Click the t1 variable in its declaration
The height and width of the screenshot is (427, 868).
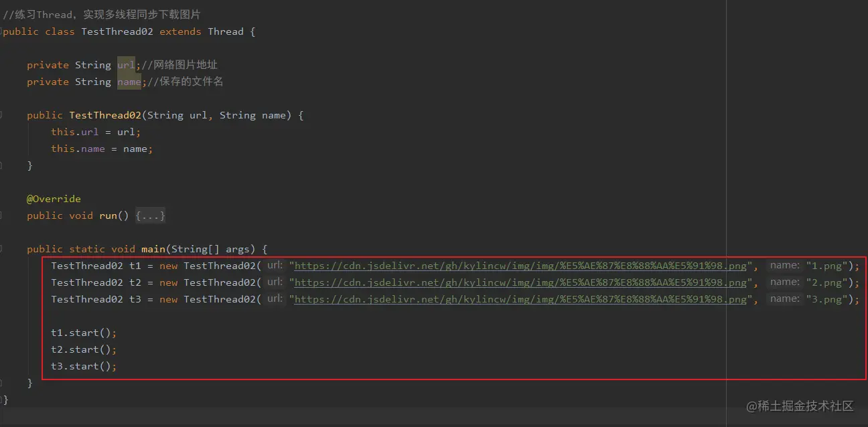[135, 266]
